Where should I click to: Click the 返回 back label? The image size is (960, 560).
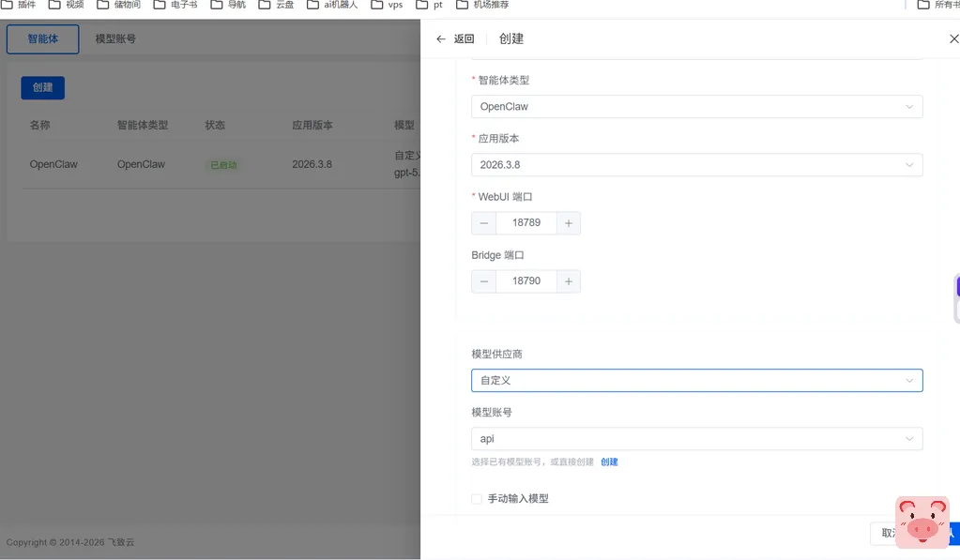(465, 39)
